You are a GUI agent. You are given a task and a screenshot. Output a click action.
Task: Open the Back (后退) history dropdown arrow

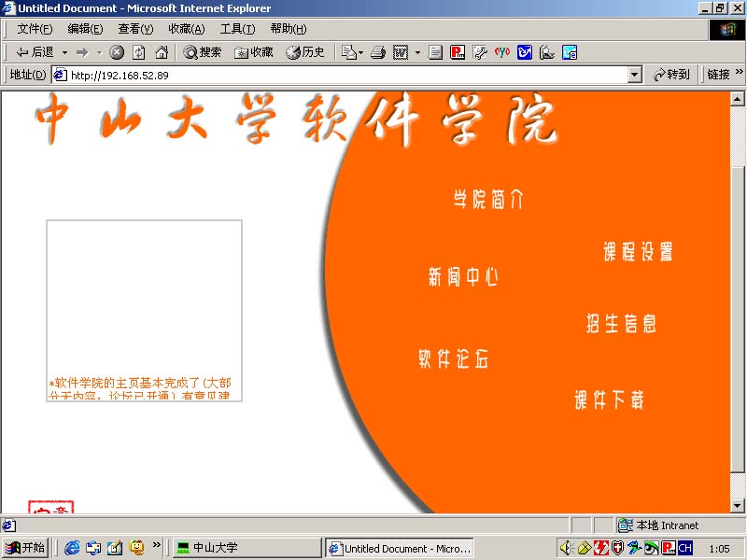pos(64,52)
